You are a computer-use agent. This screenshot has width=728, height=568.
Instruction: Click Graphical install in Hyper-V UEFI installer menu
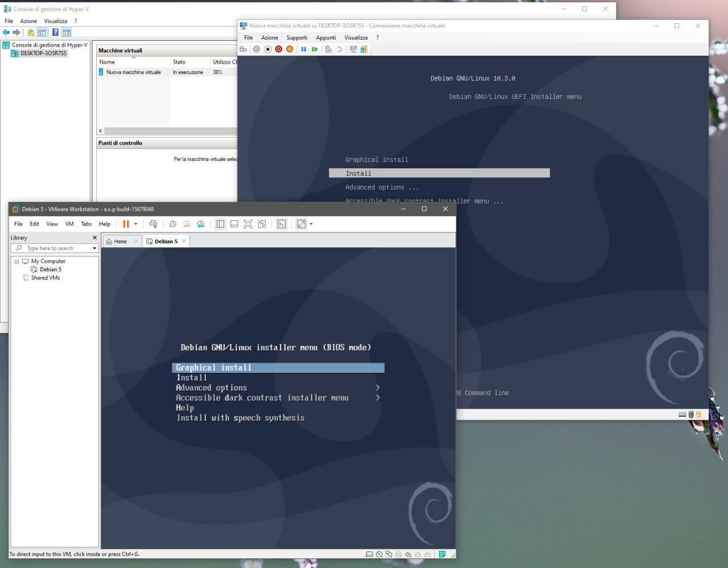[377, 160]
